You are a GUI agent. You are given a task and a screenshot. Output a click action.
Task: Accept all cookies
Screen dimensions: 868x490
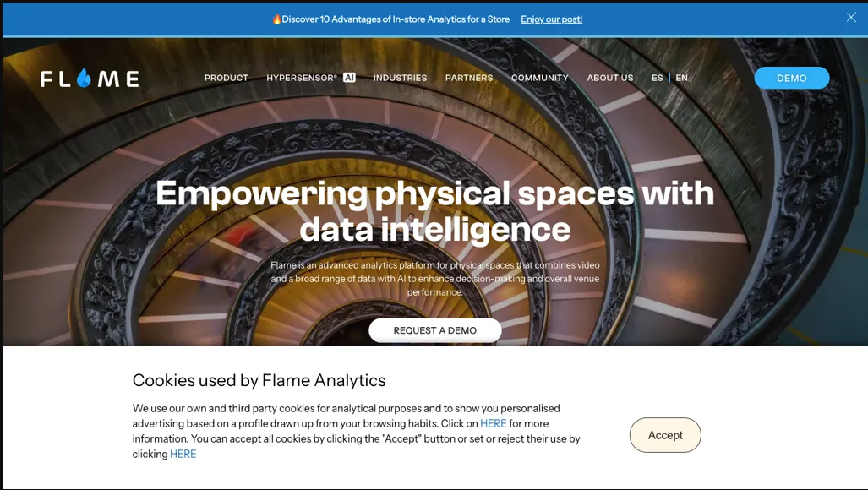[x=665, y=435]
